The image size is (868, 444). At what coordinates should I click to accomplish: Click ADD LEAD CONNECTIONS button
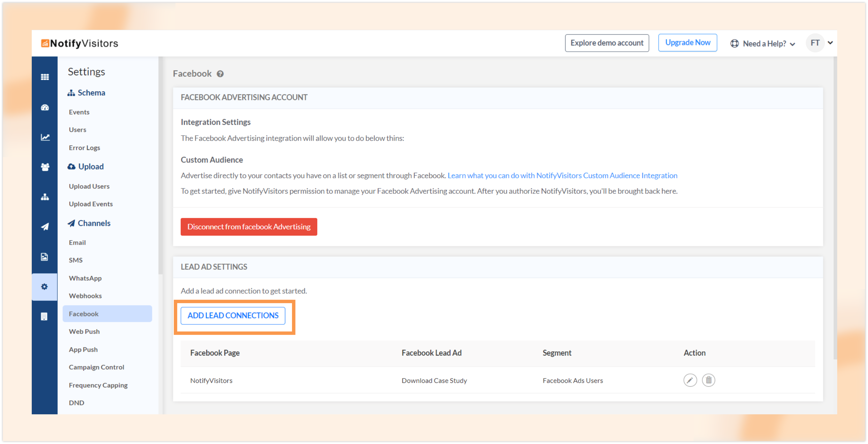pyautogui.click(x=233, y=315)
